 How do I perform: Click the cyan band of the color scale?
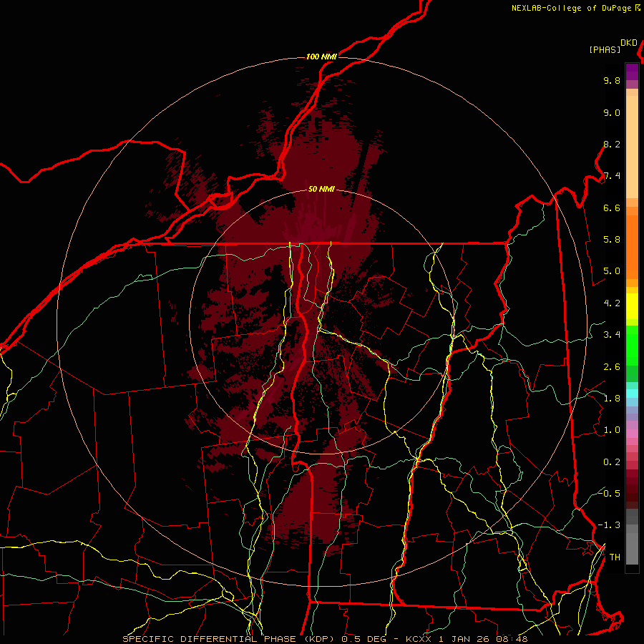coord(632,394)
